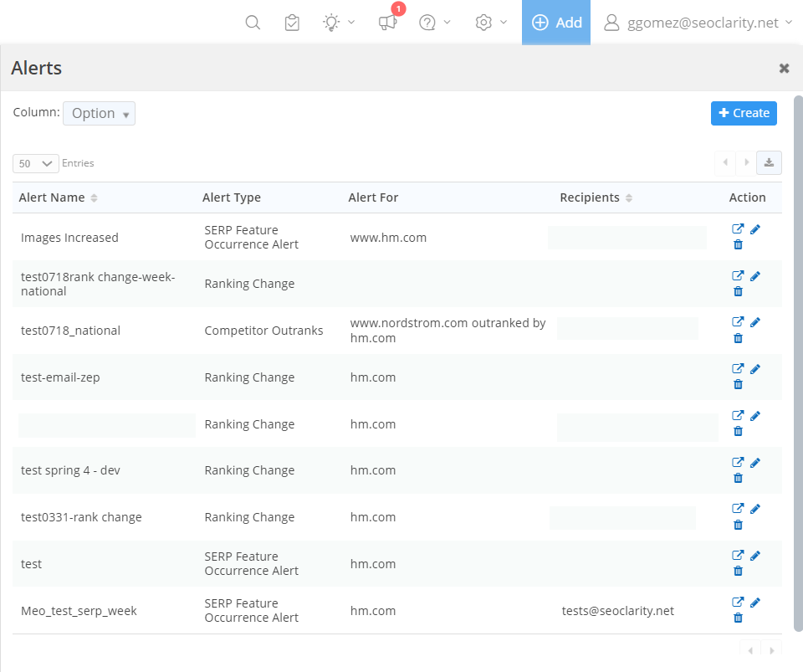
Task: Open the lightbulb insights menu
Action: 339,23
